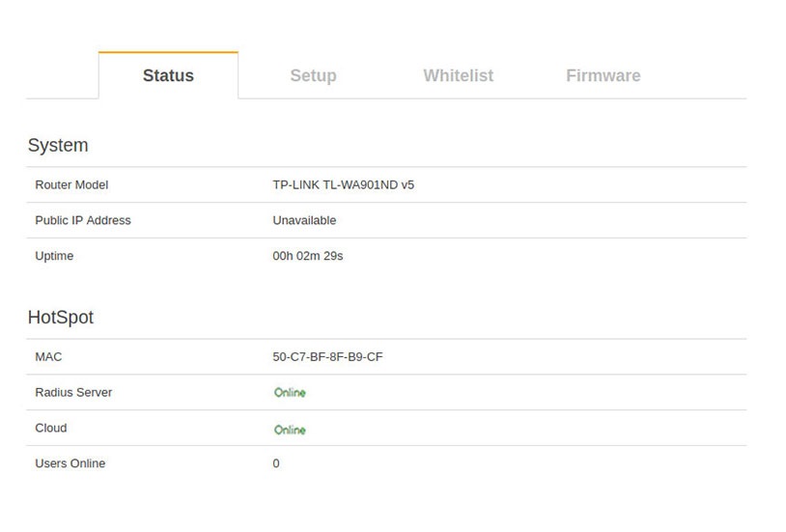This screenshot has height=532, width=786.
Task: Select the System section heading
Action: (58, 146)
